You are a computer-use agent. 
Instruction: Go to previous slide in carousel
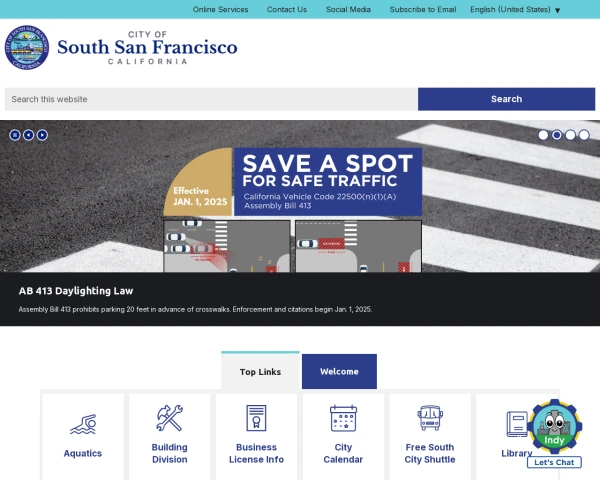click(x=29, y=135)
